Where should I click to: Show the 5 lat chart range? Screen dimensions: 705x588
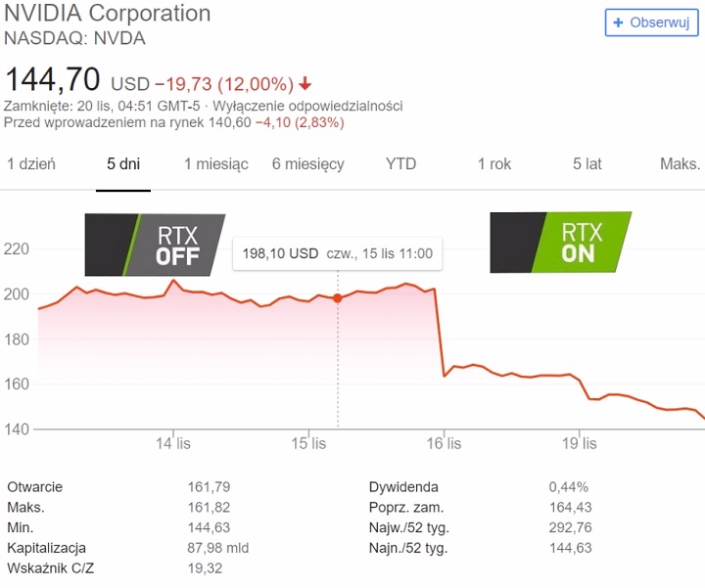point(587,163)
